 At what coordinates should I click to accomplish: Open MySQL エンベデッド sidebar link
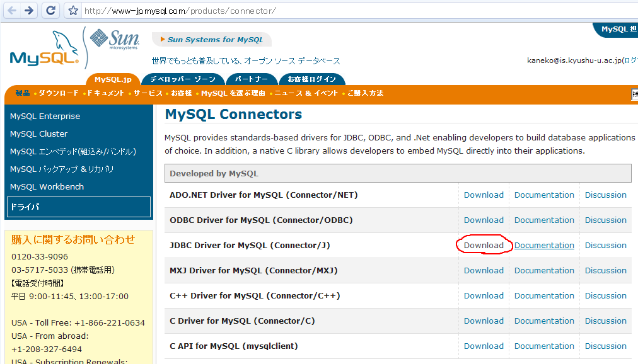[x=73, y=152]
